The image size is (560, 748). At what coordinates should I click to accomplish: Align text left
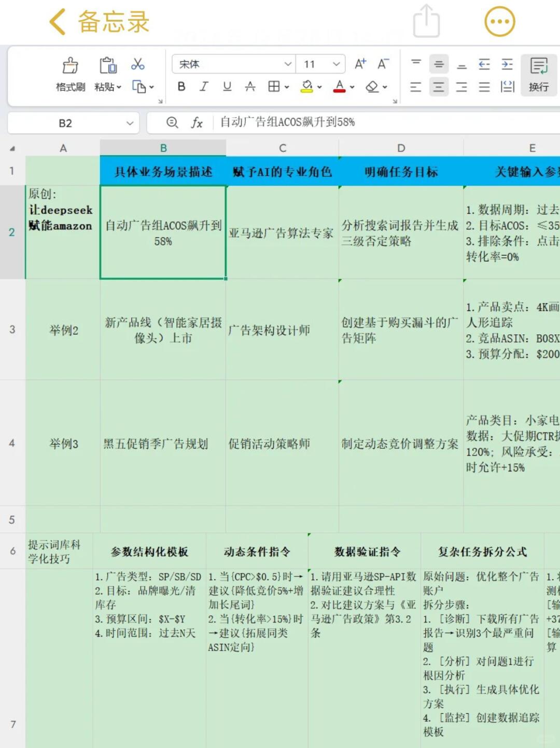pos(416,87)
